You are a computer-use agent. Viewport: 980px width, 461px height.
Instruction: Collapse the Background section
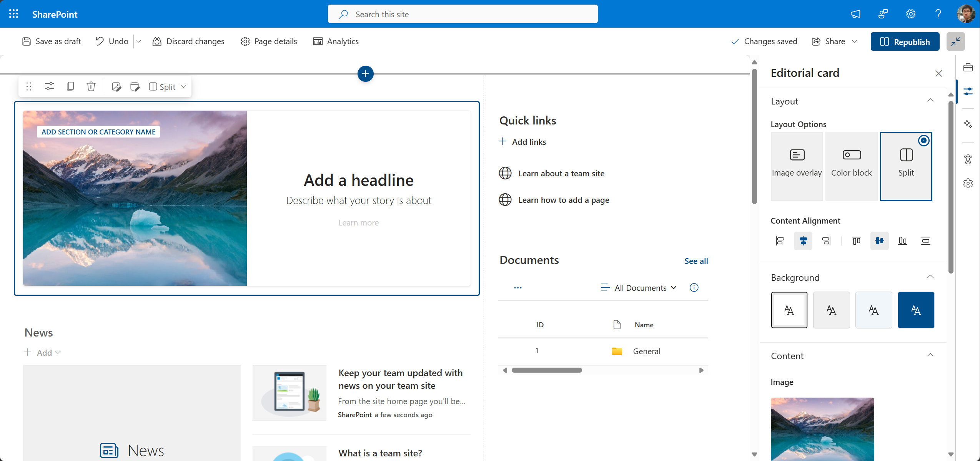[931, 276]
